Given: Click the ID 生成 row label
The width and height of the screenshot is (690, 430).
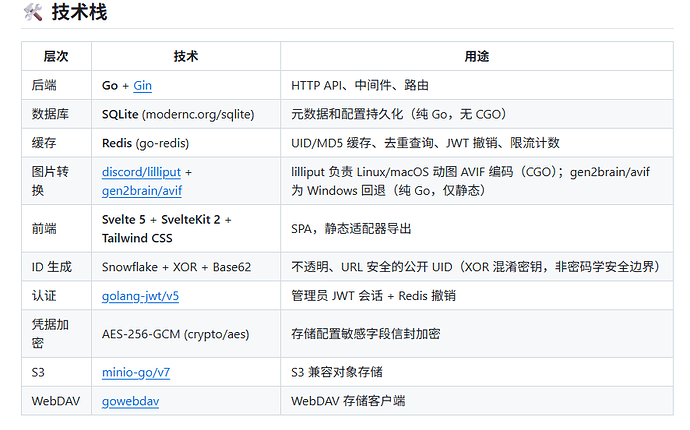Looking at the screenshot, I should point(51,267).
